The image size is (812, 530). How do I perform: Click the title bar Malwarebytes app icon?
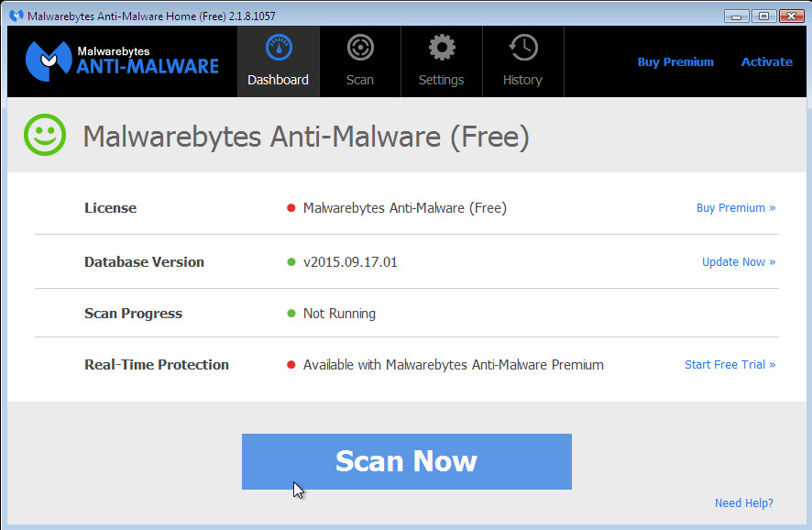16,16
